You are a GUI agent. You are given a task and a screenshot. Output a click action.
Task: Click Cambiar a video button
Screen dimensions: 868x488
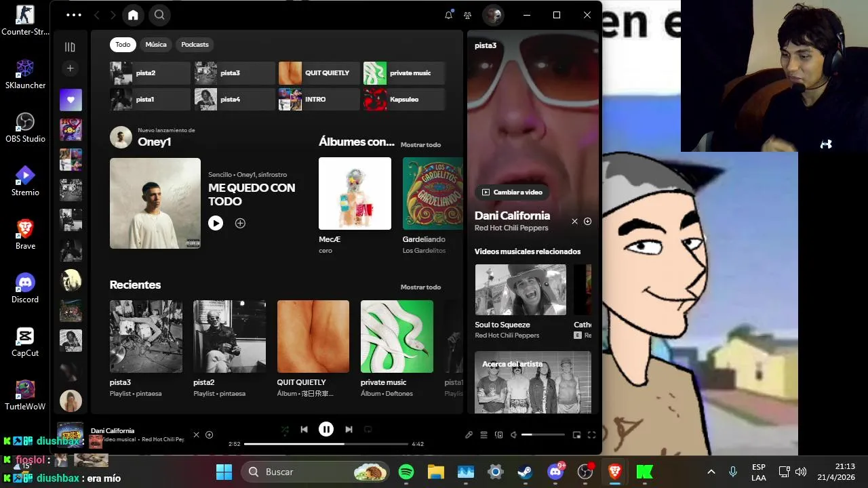(512, 192)
